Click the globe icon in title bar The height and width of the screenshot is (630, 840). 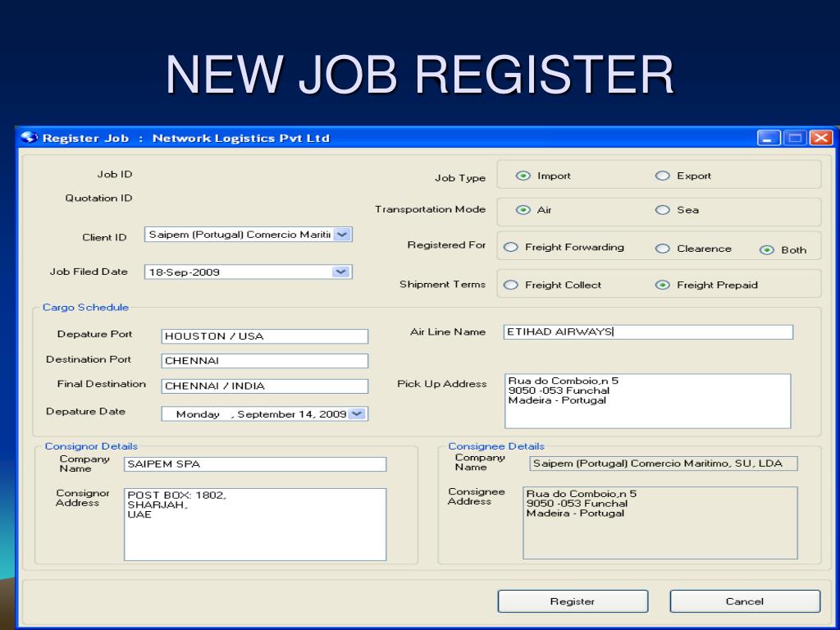tap(29, 138)
